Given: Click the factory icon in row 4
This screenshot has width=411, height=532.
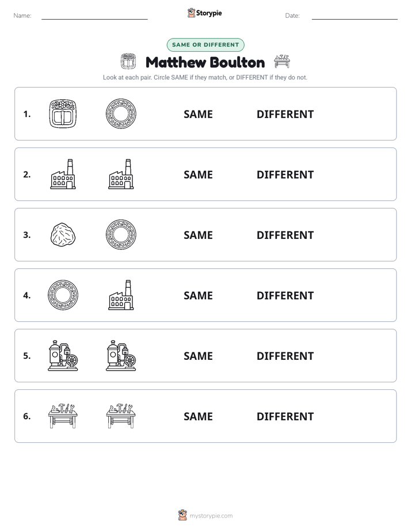Looking at the screenshot, I should pyautogui.click(x=121, y=295).
